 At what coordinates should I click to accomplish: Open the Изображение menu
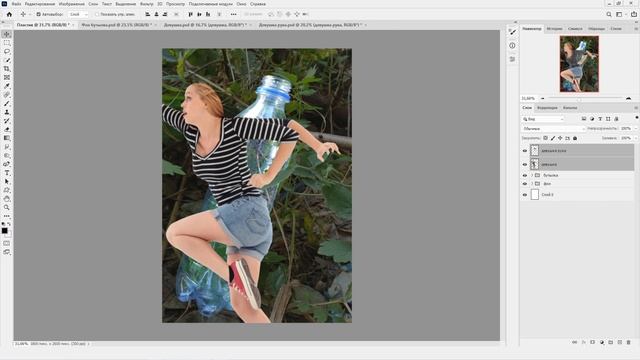[x=71, y=4]
